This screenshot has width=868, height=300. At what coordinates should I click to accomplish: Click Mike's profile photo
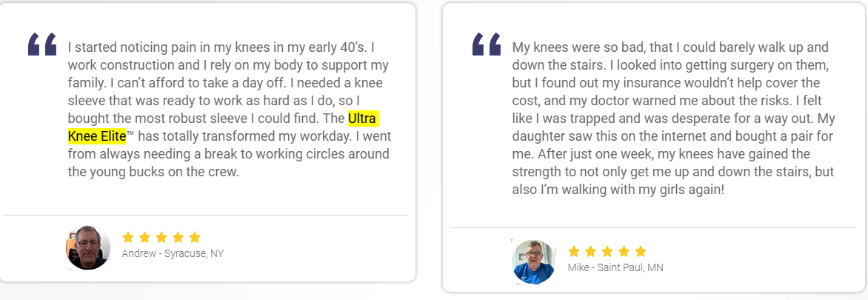tap(534, 261)
